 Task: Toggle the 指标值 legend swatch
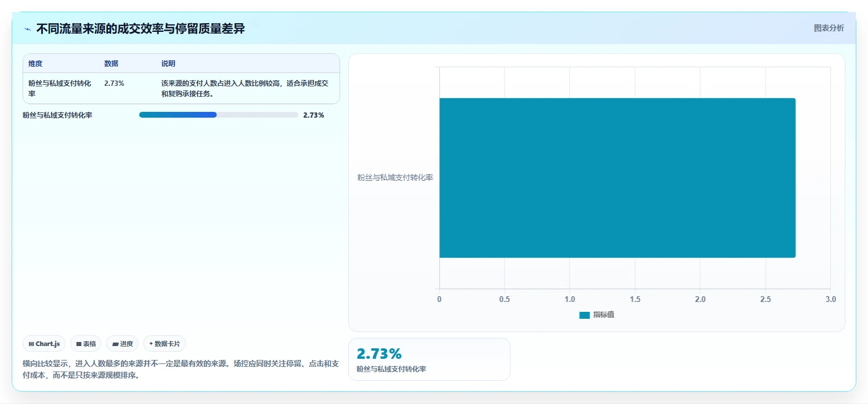point(585,315)
